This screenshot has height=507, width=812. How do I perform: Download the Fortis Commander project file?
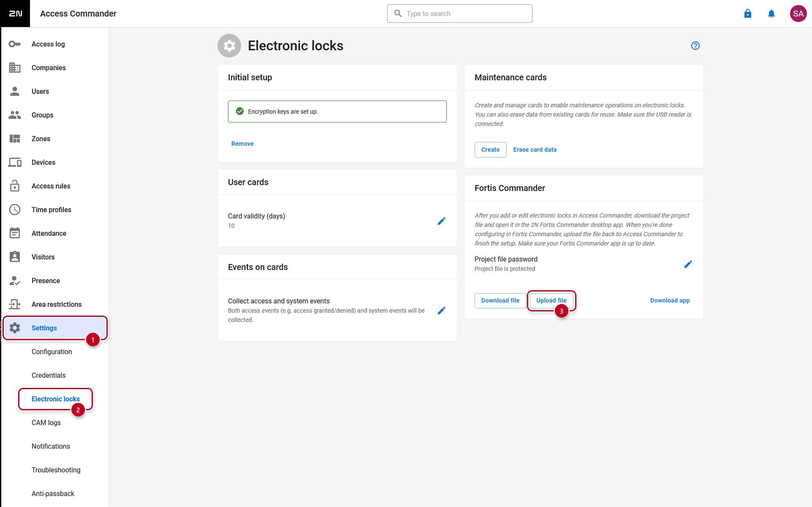pyautogui.click(x=500, y=300)
